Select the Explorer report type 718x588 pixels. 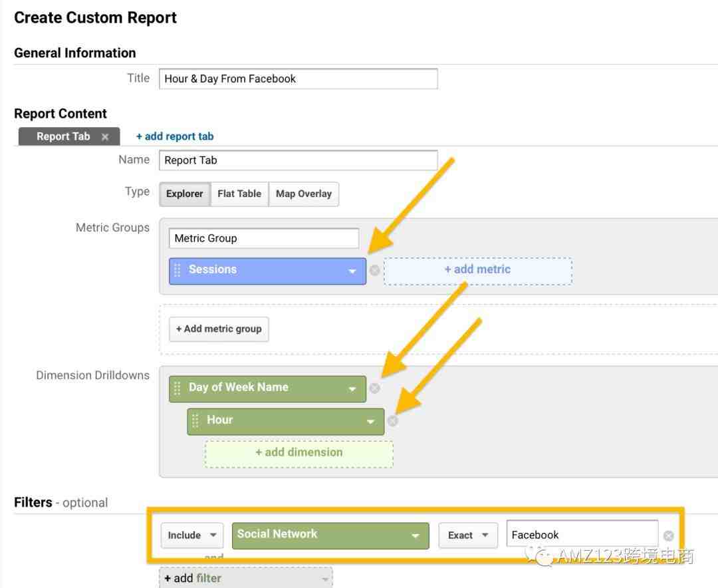pos(185,194)
